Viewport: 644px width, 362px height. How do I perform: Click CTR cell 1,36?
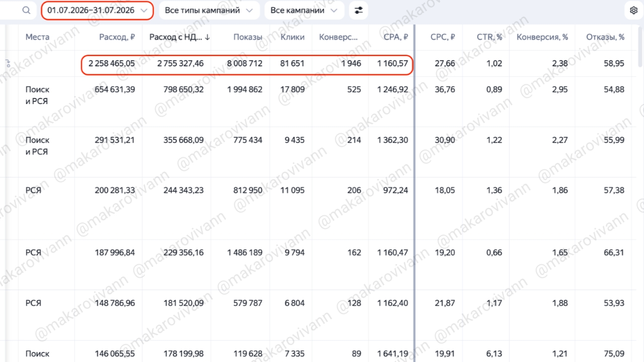pyautogui.click(x=494, y=191)
